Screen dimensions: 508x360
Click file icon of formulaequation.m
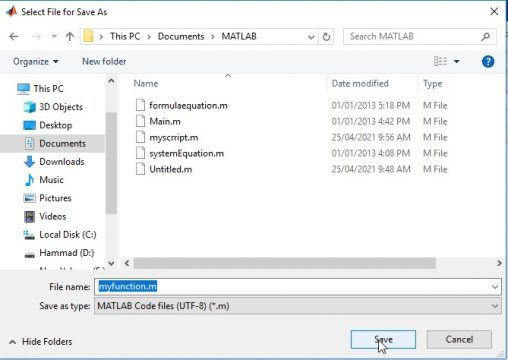140,105
